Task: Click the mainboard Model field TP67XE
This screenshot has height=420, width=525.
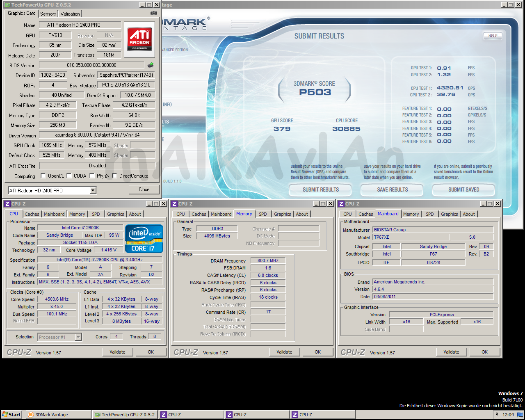Action: click(x=411, y=237)
